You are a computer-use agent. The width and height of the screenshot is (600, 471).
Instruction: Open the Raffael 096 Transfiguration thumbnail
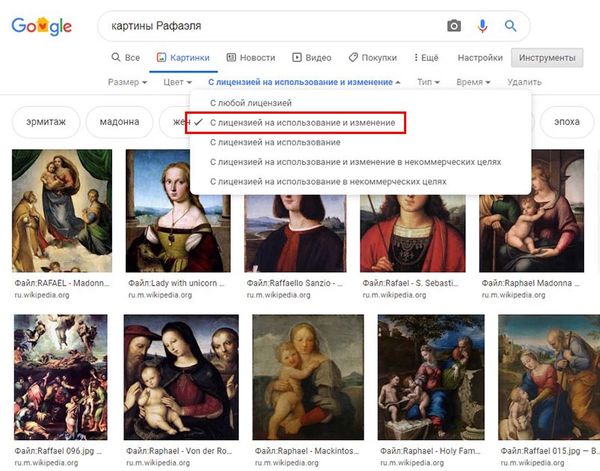(61, 377)
